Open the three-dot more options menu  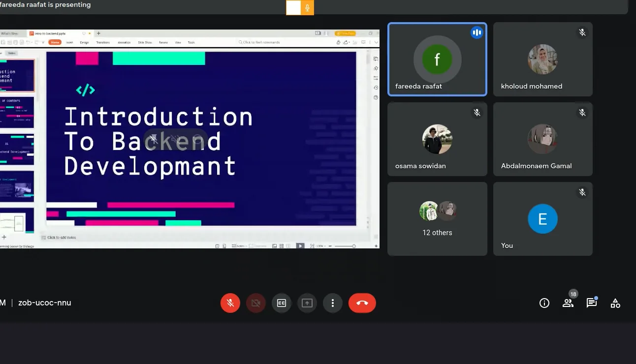click(x=333, y=303)
